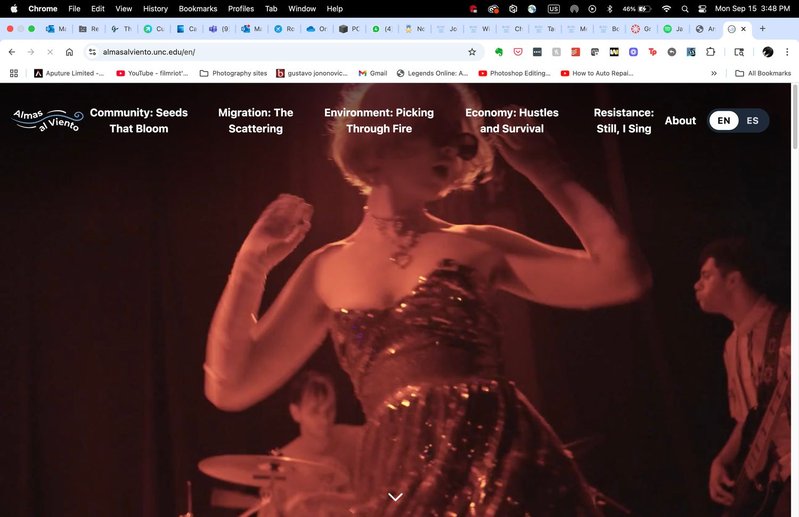Select EN language option
799x517 pixels.
[724, 121]
